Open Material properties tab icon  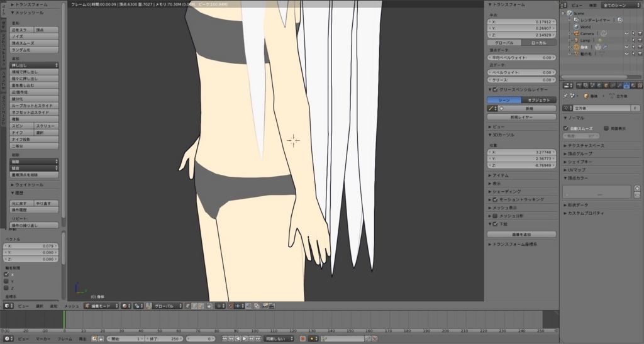(633, 86)
